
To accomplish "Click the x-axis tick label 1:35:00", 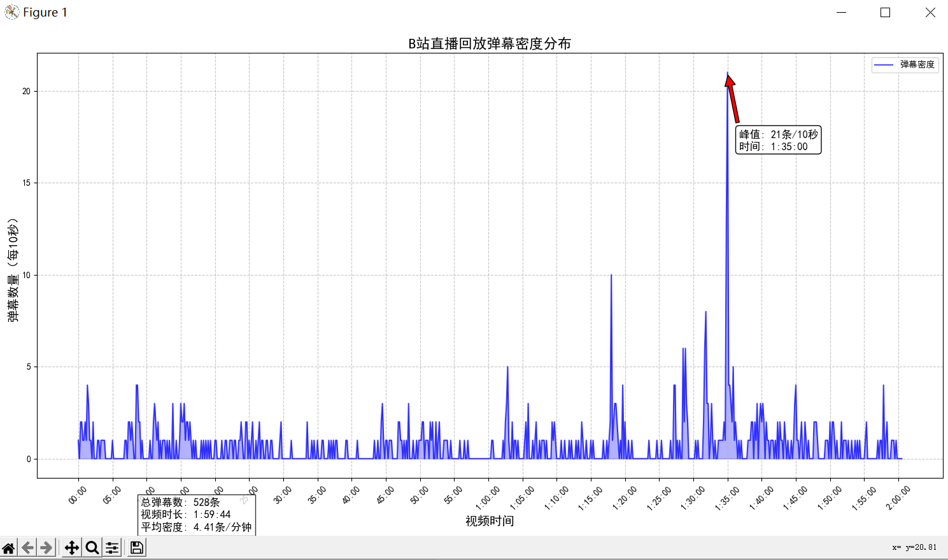I will (726, 498).
